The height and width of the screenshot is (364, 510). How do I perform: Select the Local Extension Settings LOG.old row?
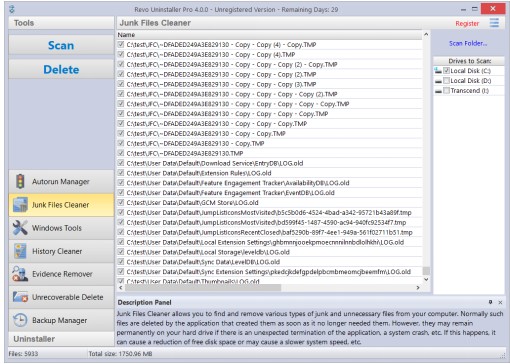click(269, 242)
